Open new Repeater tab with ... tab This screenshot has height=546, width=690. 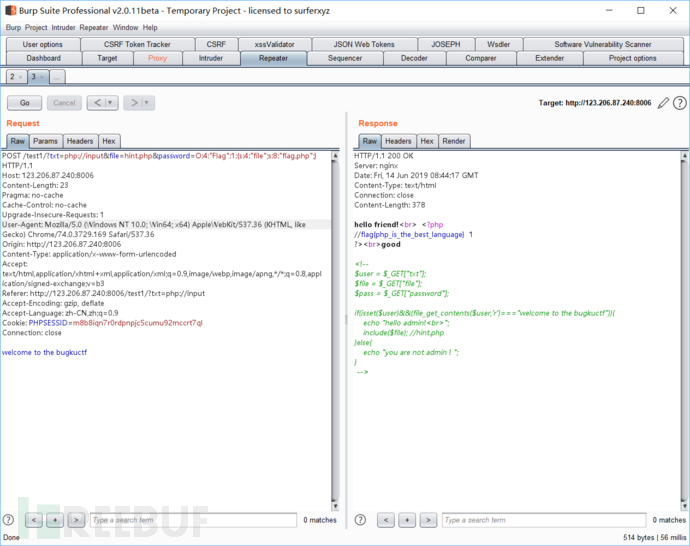[57, 77]
